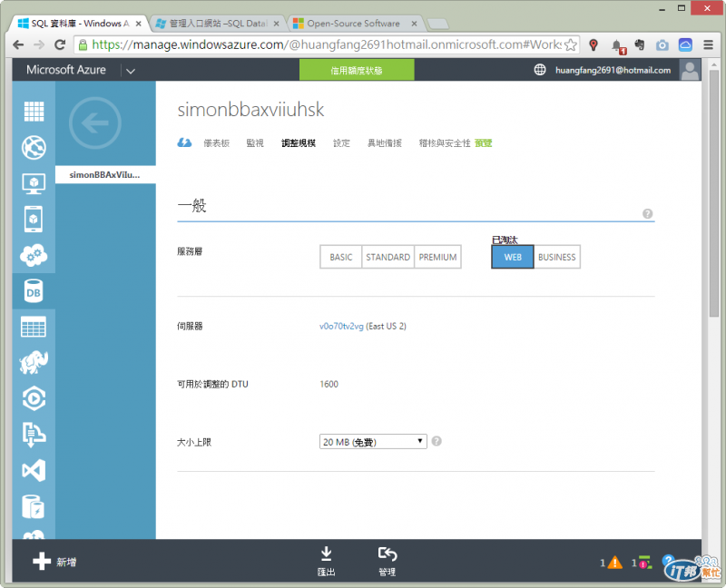Image resolution: width=726 pixels, height=588 pixels.
Task: Click the green 信用額度狀態 credit status button
Action: (357, 70)
